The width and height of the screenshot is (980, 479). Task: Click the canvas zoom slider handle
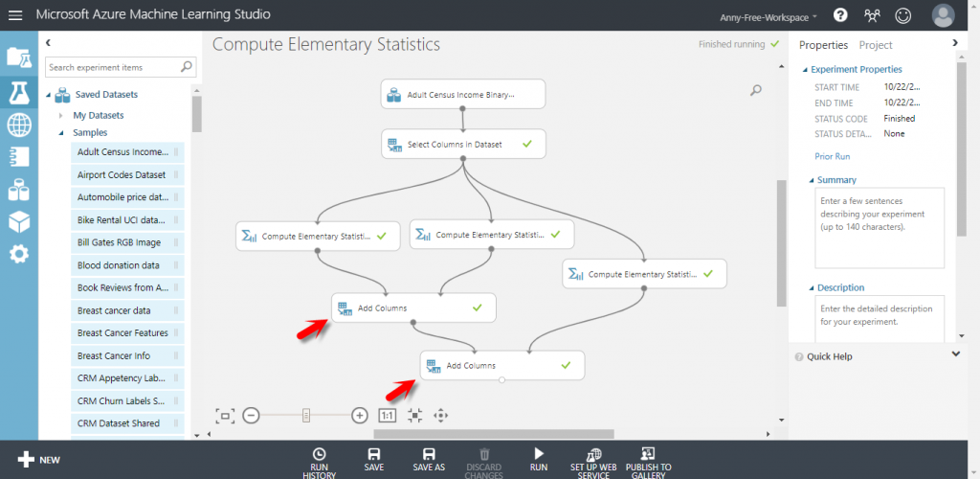tap(306, 415)
